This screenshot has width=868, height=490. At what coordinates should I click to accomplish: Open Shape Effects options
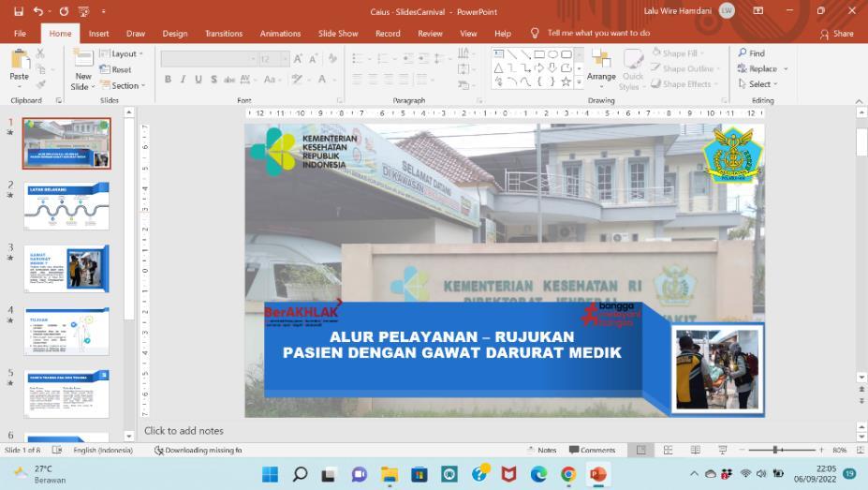click(x=684, y=84)
